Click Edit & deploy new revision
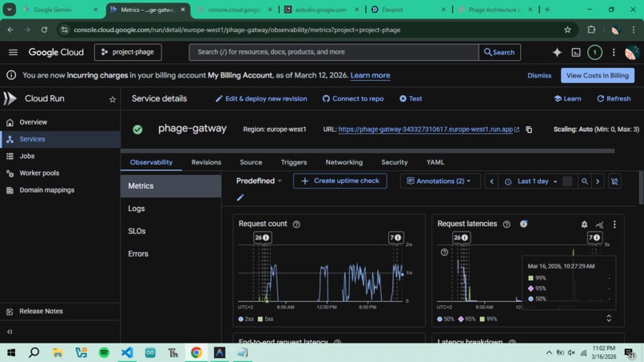This screenshot has width=644, height=362. pyautogui.click(x=261, y=98)
